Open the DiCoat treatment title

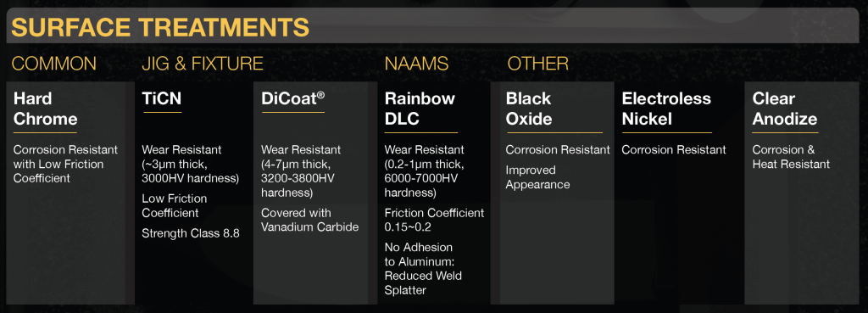(292, 99)
